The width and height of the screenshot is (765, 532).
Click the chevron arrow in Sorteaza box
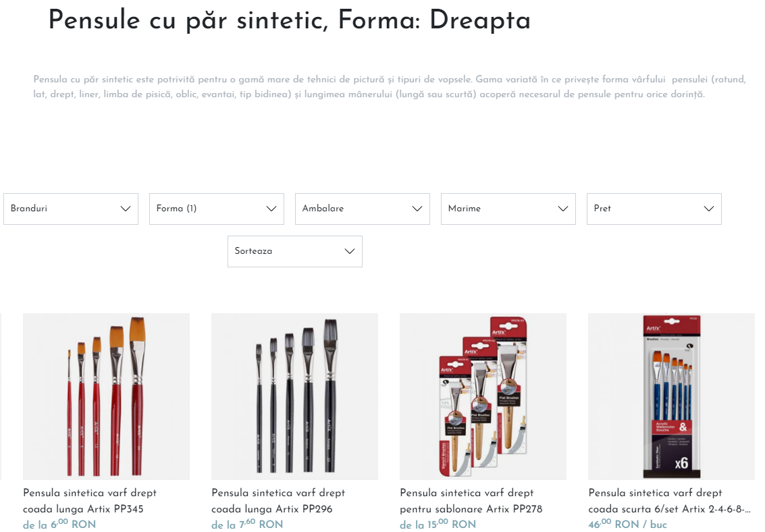[x=350, y=251]
